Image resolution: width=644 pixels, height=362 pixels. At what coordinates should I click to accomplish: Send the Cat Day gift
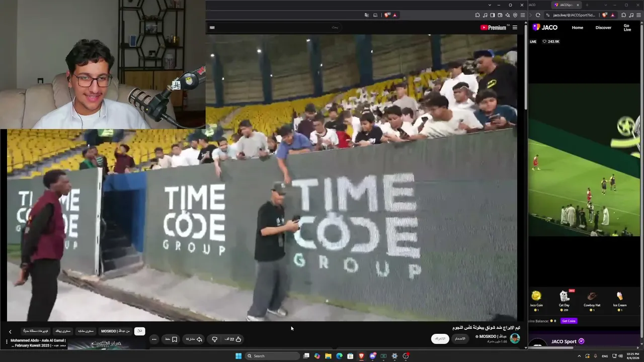click(x=564, y=300)
